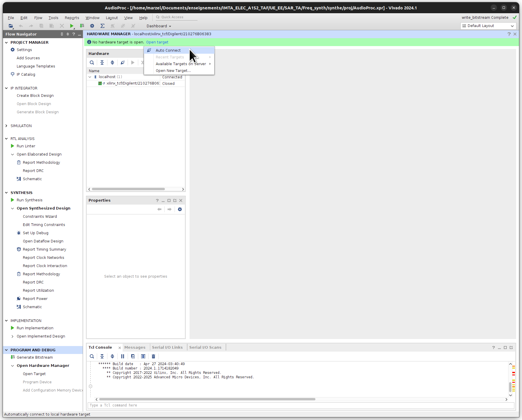Image resolution: width=522 pixels, height=420 pixels.
Task: Click Open Target under Hardware Manager
Action: point(34,374)
